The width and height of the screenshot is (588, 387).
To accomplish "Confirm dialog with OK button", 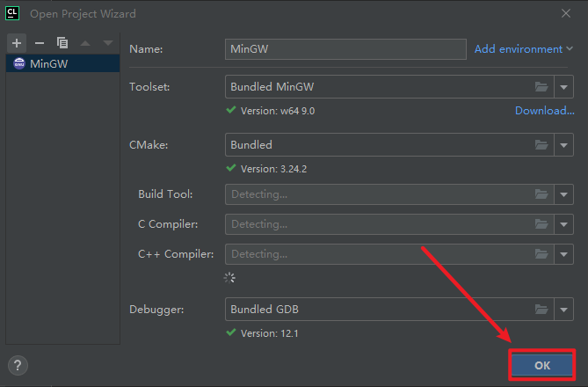I will click(x=542, y=365).
